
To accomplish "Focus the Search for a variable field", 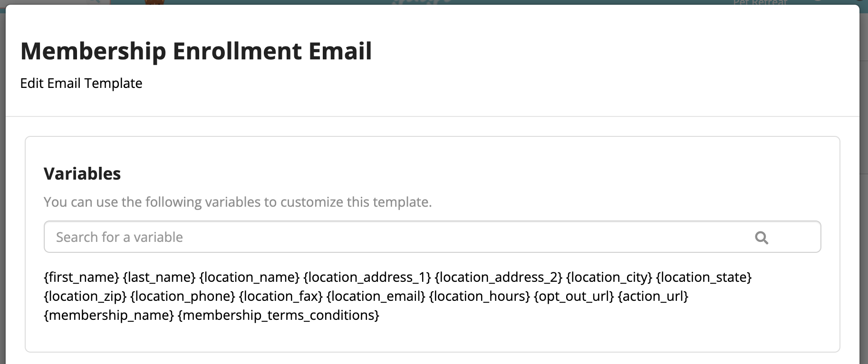I will tap(432, 237).
